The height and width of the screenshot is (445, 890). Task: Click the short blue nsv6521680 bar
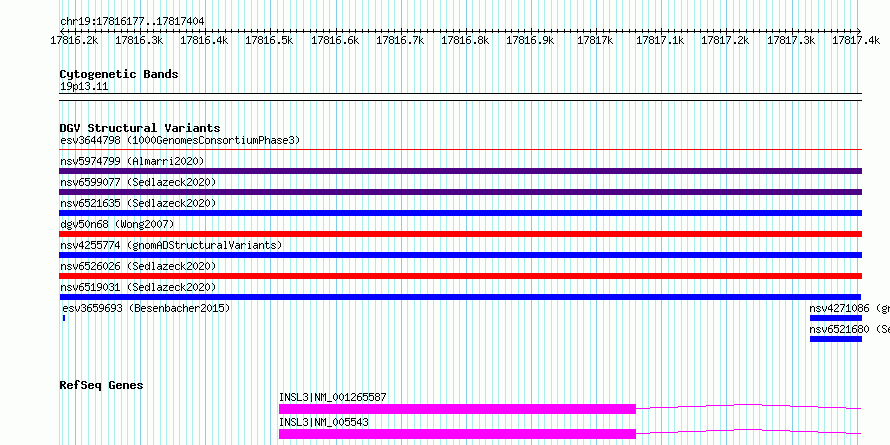(x=836, y=339)
